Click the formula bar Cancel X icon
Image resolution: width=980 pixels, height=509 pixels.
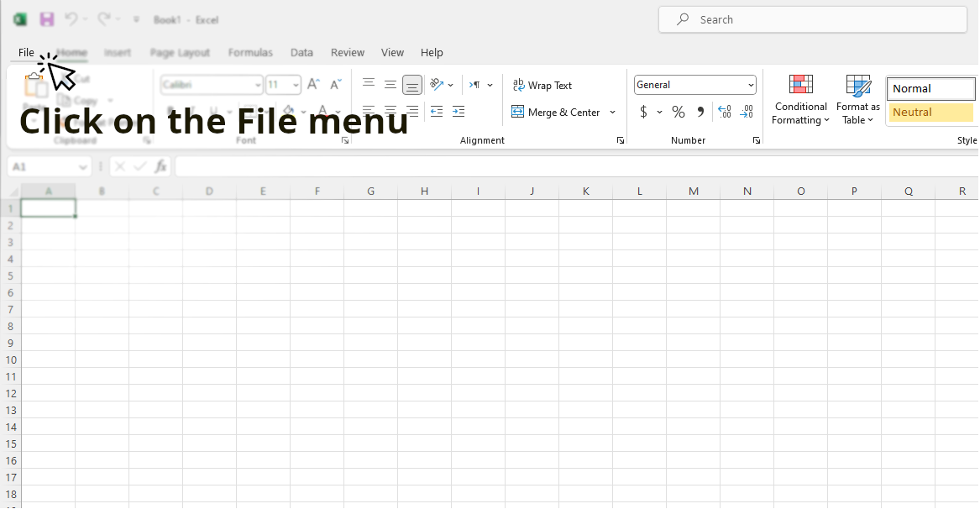pos(120,166)
